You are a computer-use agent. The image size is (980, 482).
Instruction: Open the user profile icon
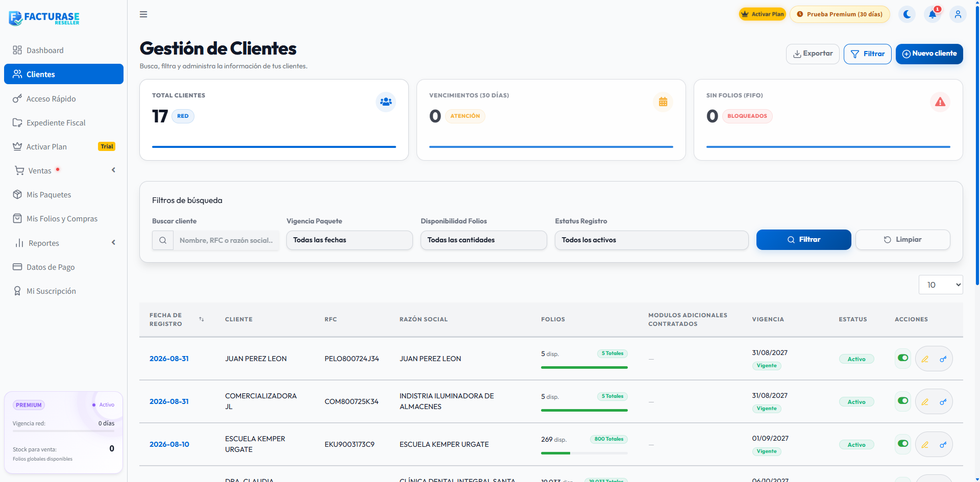point(958,14)
